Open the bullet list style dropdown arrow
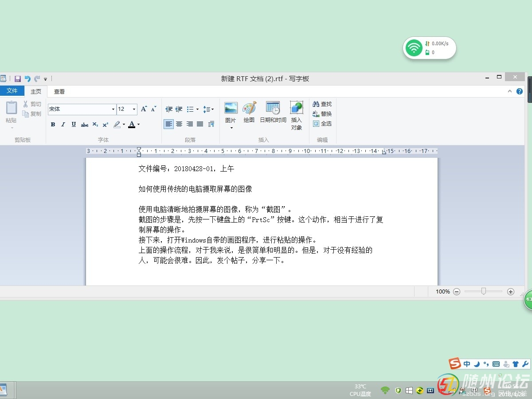Image resolution: width=532 pixels, height=399 pixels. [197, 109]
